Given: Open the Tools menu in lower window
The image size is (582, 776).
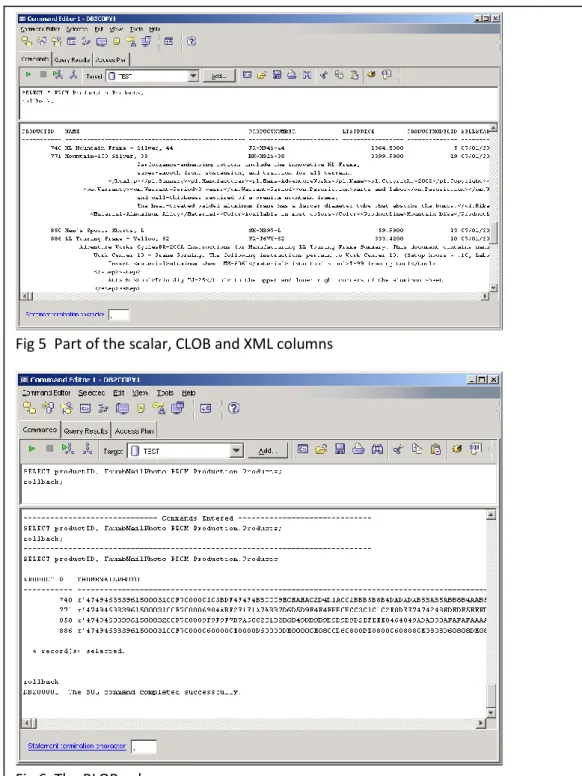Looking at the screenshot, I should point(165,393).
